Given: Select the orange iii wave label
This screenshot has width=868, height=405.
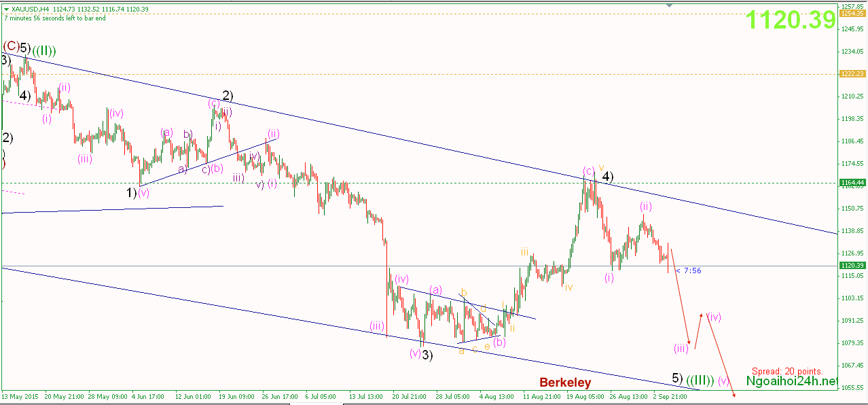Looking at the screenshot, I should (525, 252).
